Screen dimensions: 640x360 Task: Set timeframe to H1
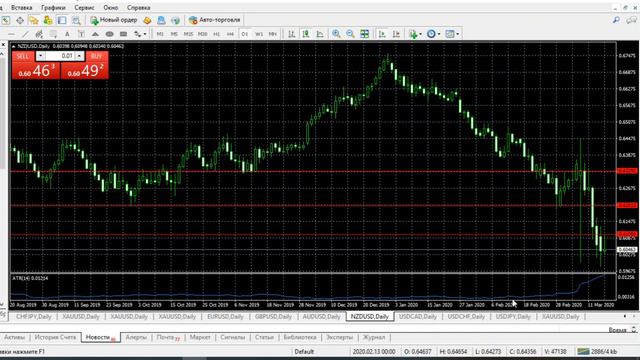(216, 34)
